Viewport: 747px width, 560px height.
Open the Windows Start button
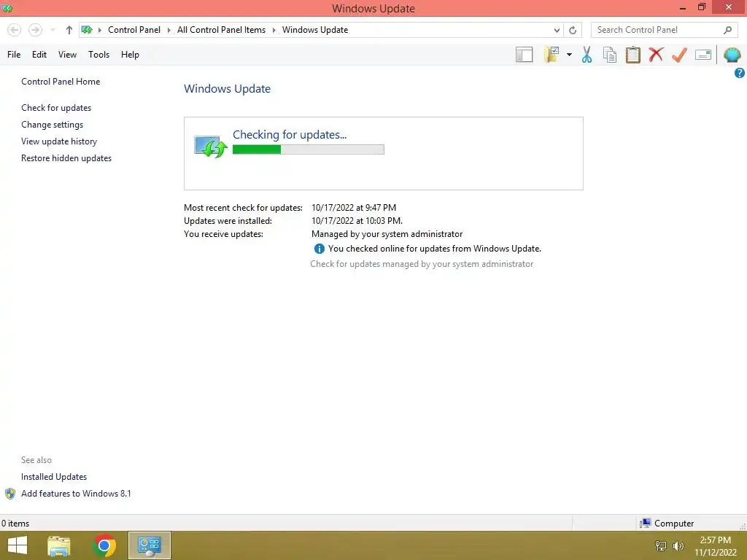coord(18,545)
